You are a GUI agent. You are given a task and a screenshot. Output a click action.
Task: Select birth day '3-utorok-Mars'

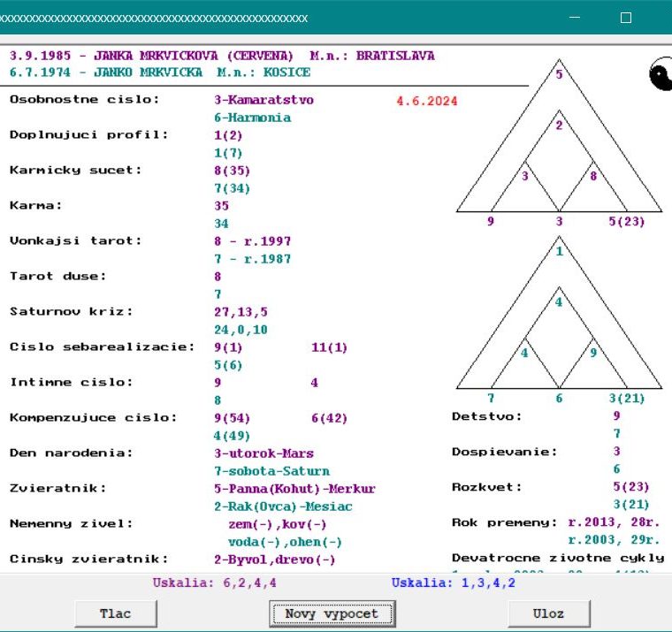pos(264,453)
